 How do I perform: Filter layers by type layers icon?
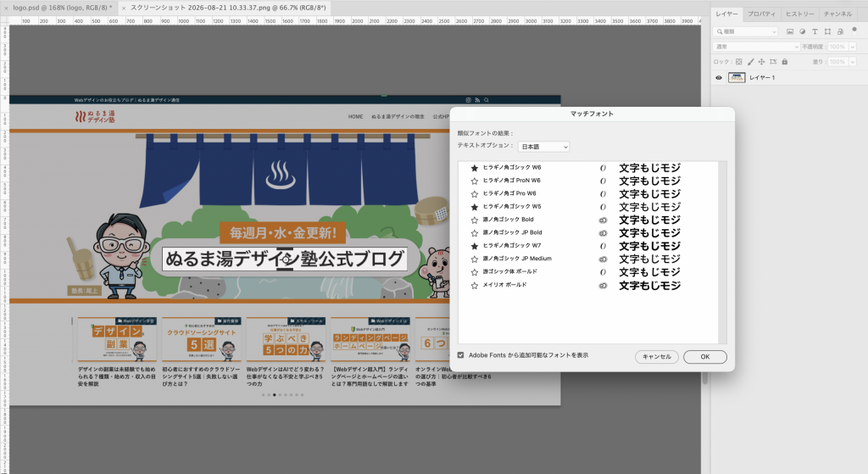coord(815,31)
